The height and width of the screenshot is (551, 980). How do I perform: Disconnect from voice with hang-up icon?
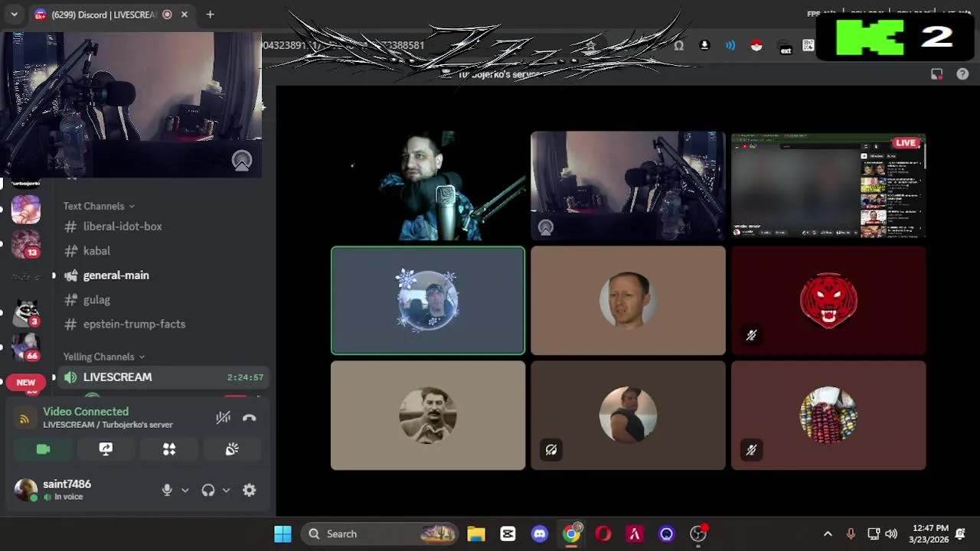click(249, 418)
